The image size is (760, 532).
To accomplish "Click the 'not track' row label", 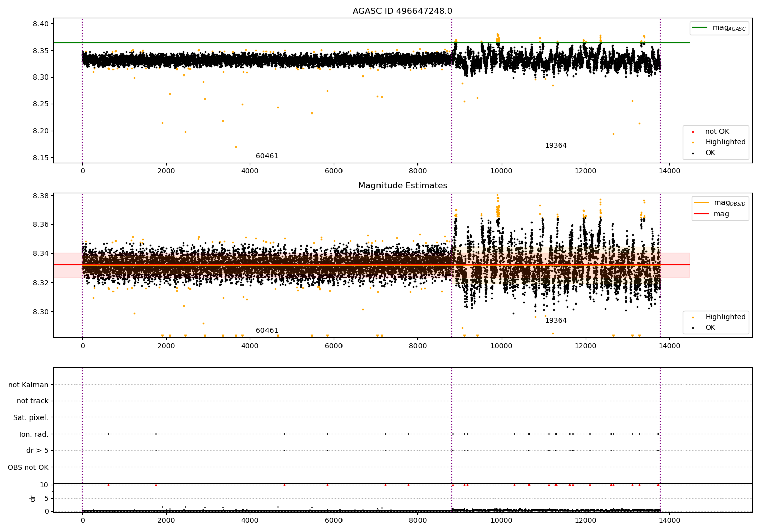I will pos(32,401).
